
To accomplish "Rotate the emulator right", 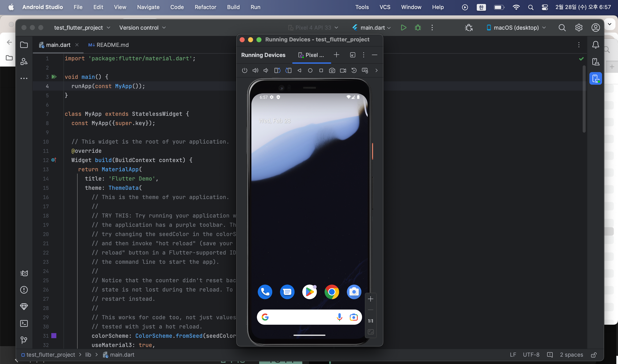I will click(x=288, y=71).
